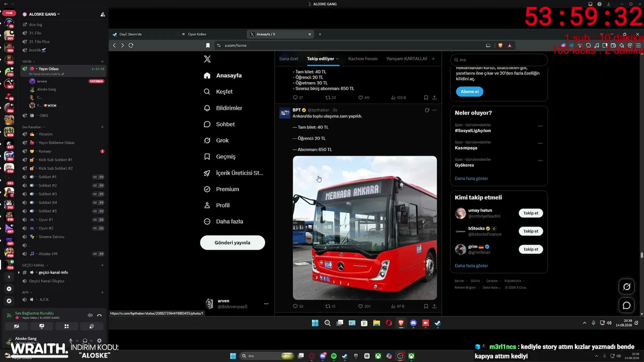Switch to Yamyam KARTALLAR tab
Viewport: 644px width, 362px height.
[407, 59]
